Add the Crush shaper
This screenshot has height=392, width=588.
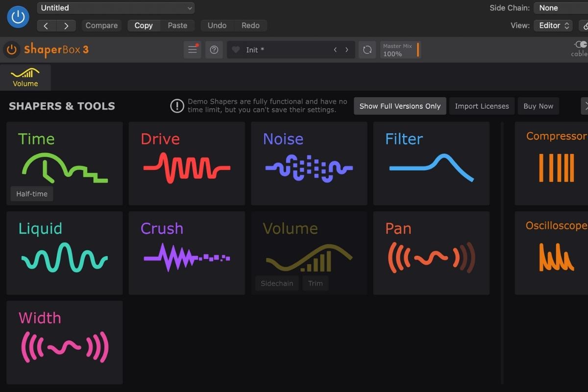tap(187, 253)
